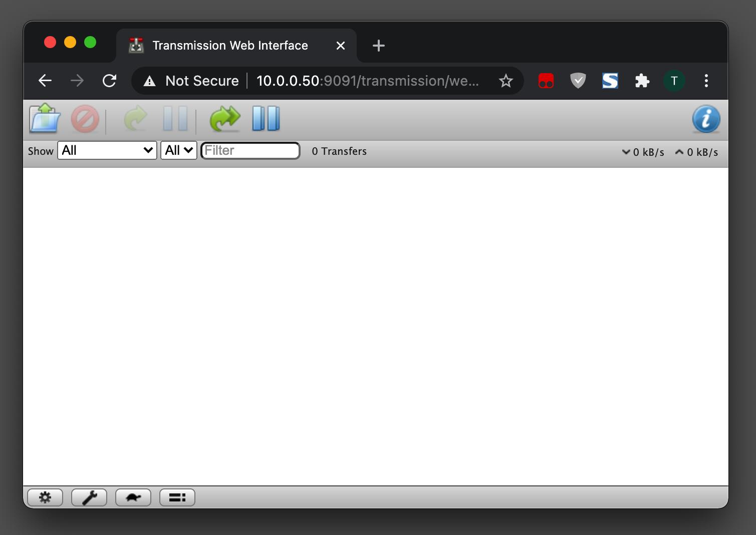The width and height of the screenshot is (756, 535).
Task: Toggle turtle alternate speed limits
Action: pyautogui.click(x=133, y=497)
